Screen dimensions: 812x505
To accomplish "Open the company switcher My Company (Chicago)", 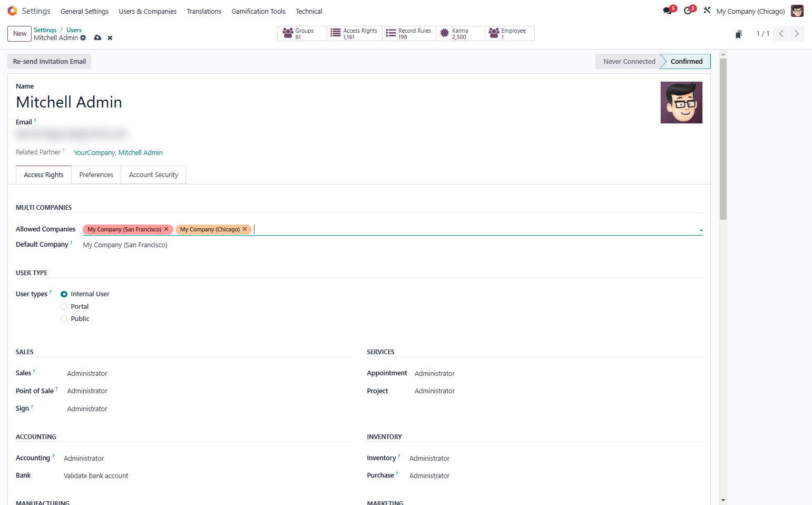I will tap(750, 11).
